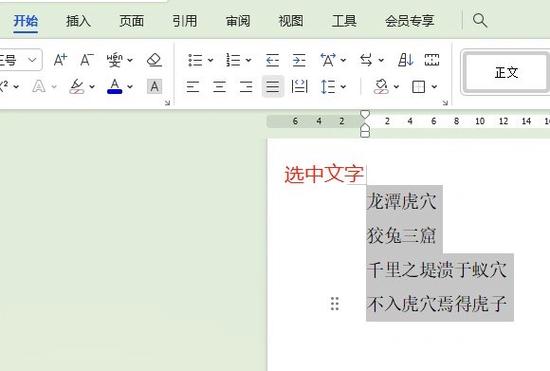Click the search magnifier icon

point(479,20)
